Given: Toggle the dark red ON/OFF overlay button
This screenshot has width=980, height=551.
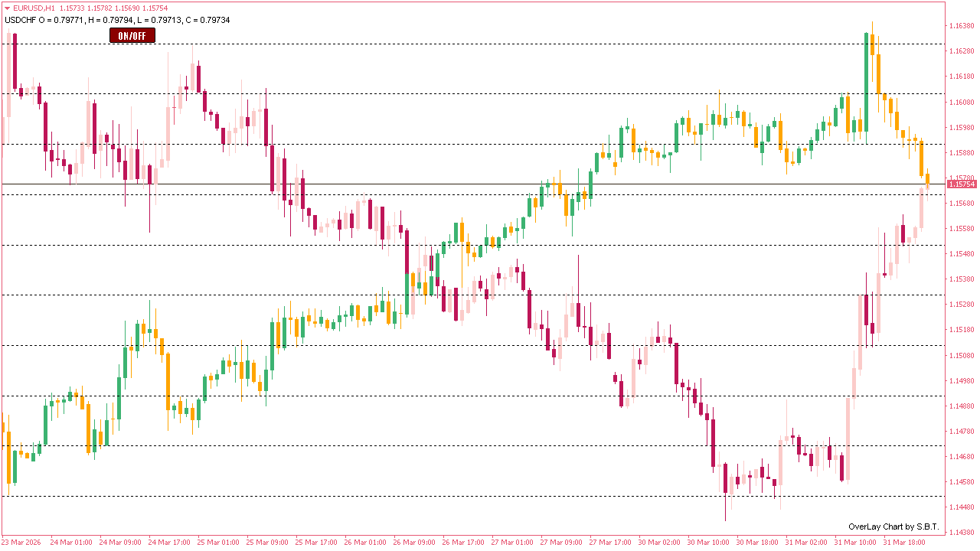Looking at the screenshot, I should click(132, 34).
